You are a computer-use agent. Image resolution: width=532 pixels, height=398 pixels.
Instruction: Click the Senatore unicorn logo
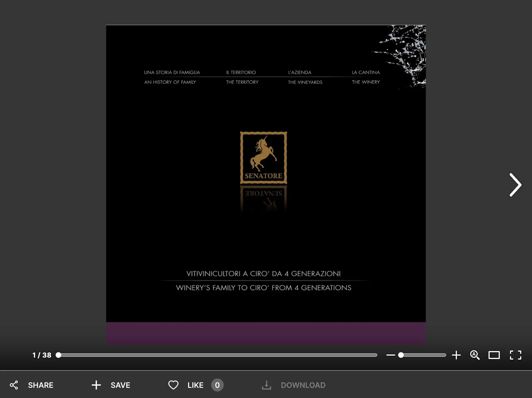point(263,158)
